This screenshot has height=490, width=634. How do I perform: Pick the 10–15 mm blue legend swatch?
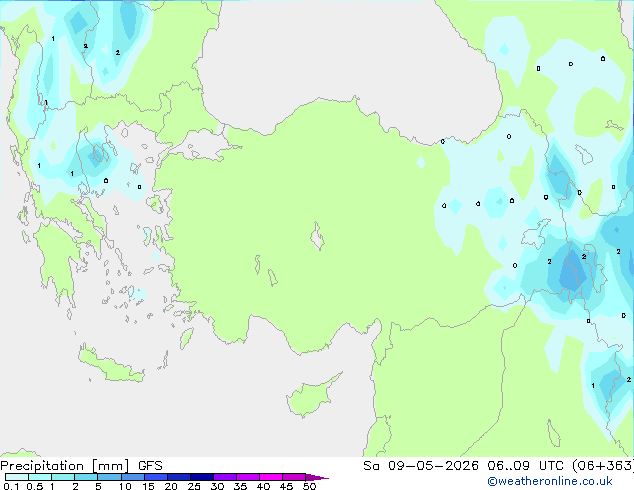click(132, 477)
